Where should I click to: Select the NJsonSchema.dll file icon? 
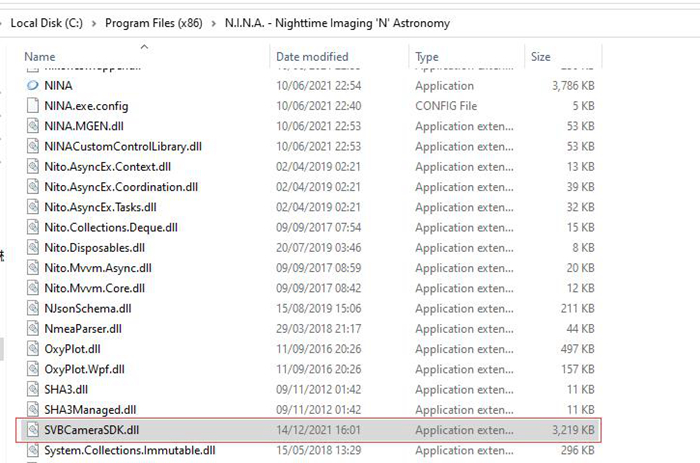click(x=33, y=308)
